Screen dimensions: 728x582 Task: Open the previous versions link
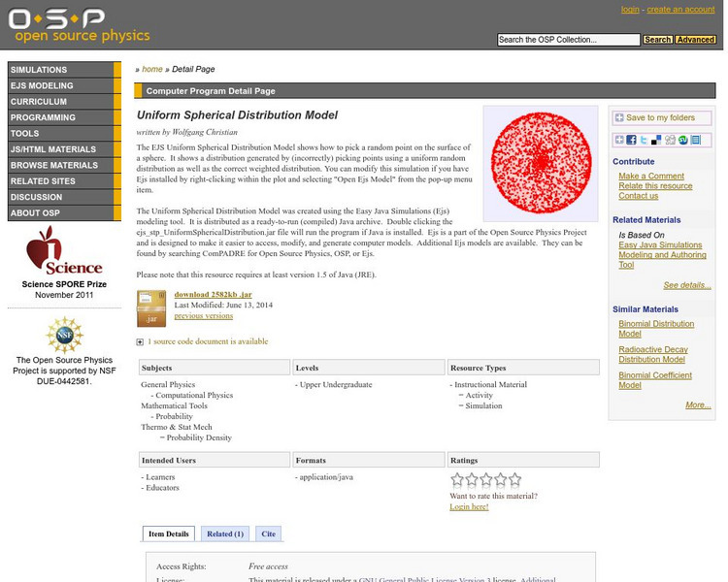(204, 315)
